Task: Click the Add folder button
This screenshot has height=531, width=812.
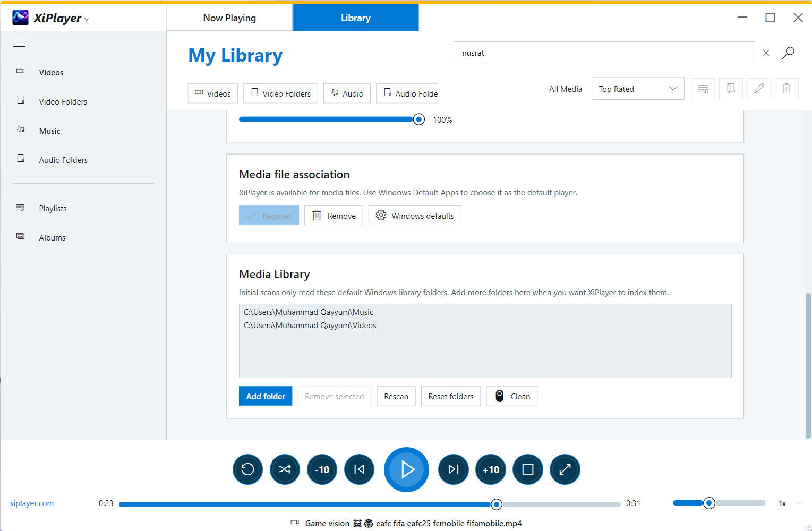Action: tap(266, 396)
